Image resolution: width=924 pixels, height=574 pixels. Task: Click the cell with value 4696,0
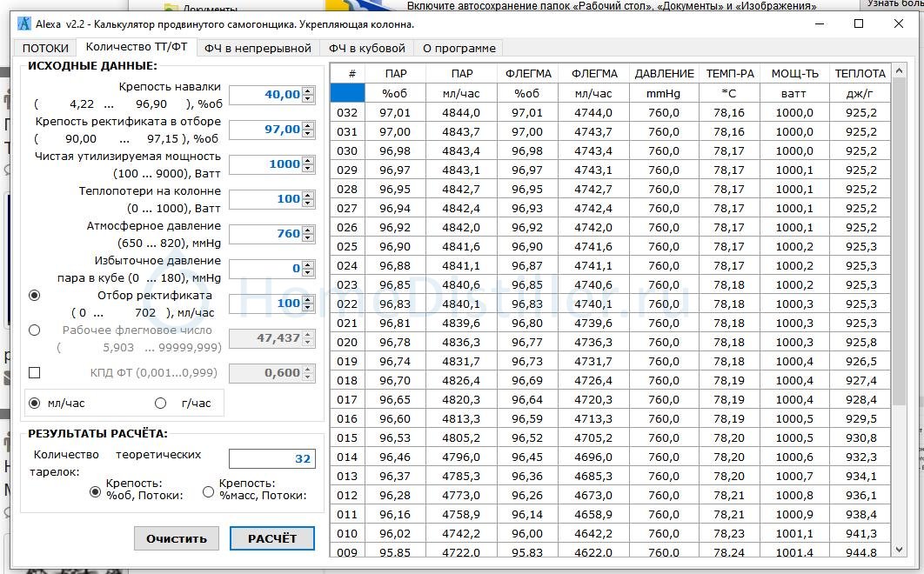(593, 457)
